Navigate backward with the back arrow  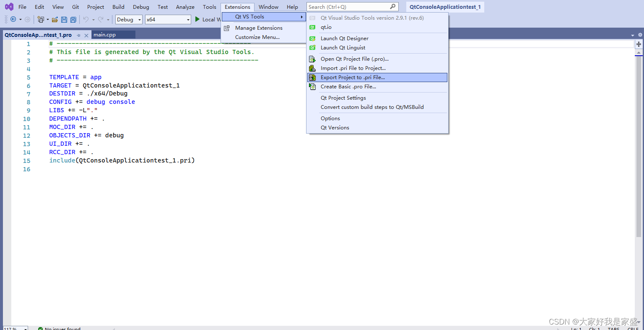(13, 19)
